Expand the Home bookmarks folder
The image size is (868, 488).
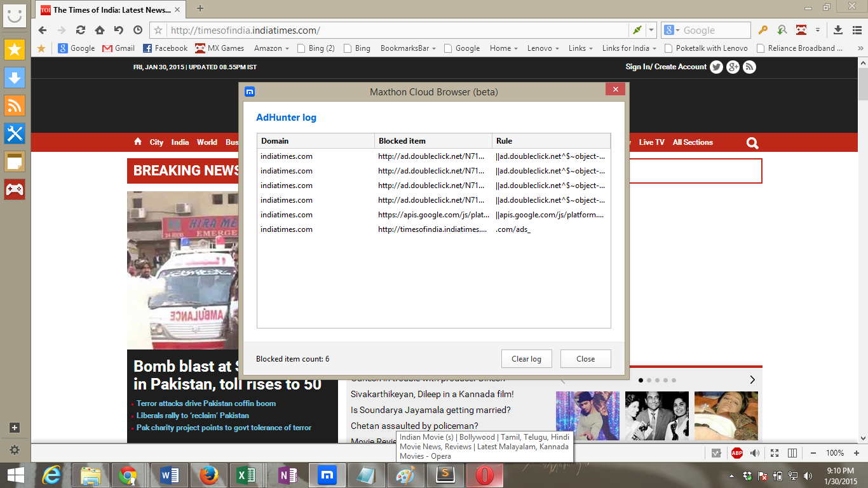(x=504, y=48)
